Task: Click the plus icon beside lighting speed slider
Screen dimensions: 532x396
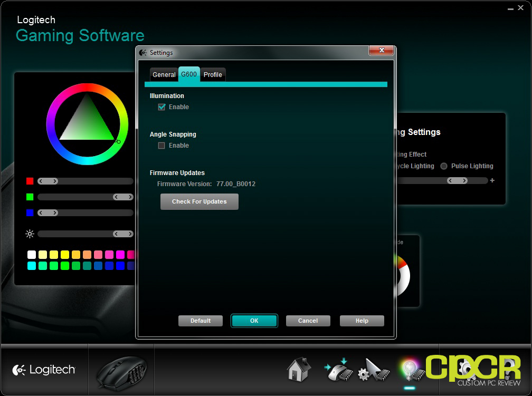Action: tap(492, 180)
